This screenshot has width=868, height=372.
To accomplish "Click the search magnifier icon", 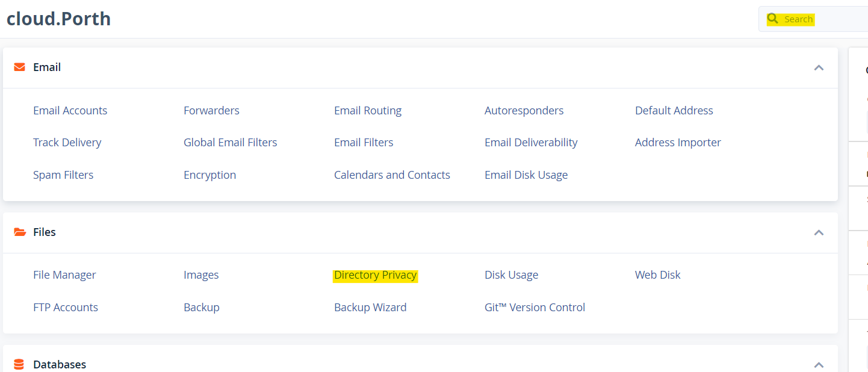I will 772,19.
